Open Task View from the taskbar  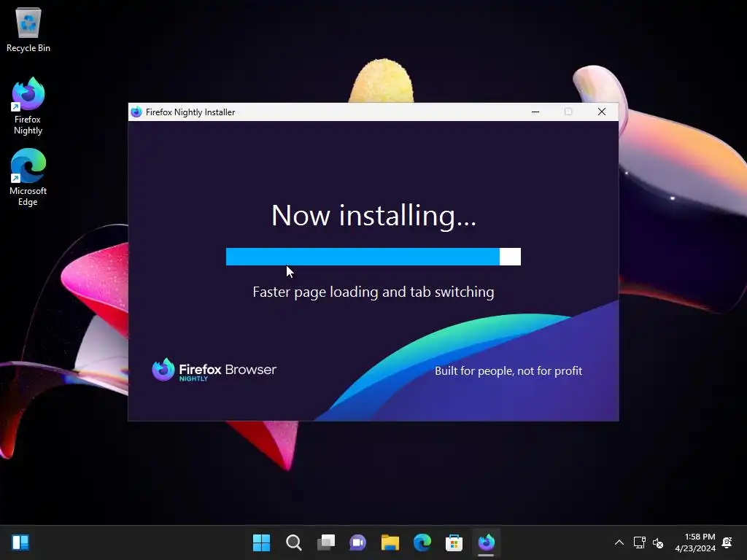point(326,542)
